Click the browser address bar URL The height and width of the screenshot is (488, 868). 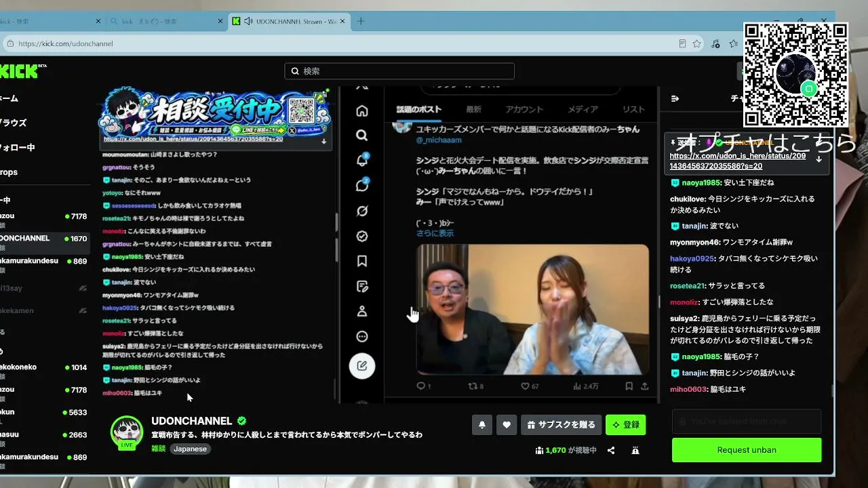(66, 43)
